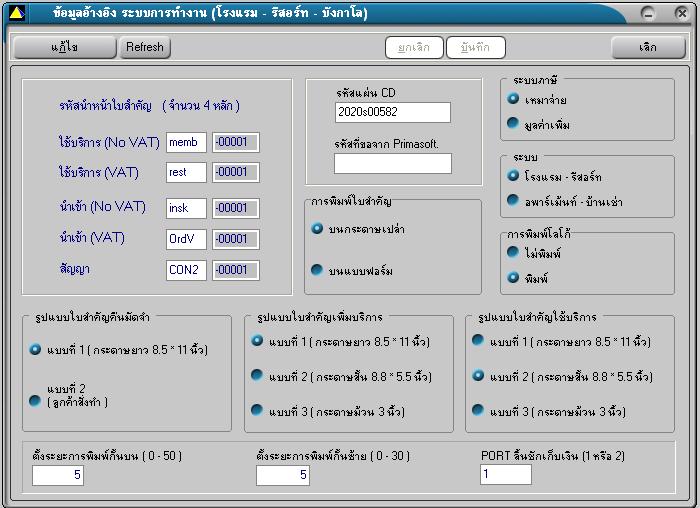Select ไม่พิมพ์ logo printing option
This screenshot has width=700, height=508.
coord(514,253)
